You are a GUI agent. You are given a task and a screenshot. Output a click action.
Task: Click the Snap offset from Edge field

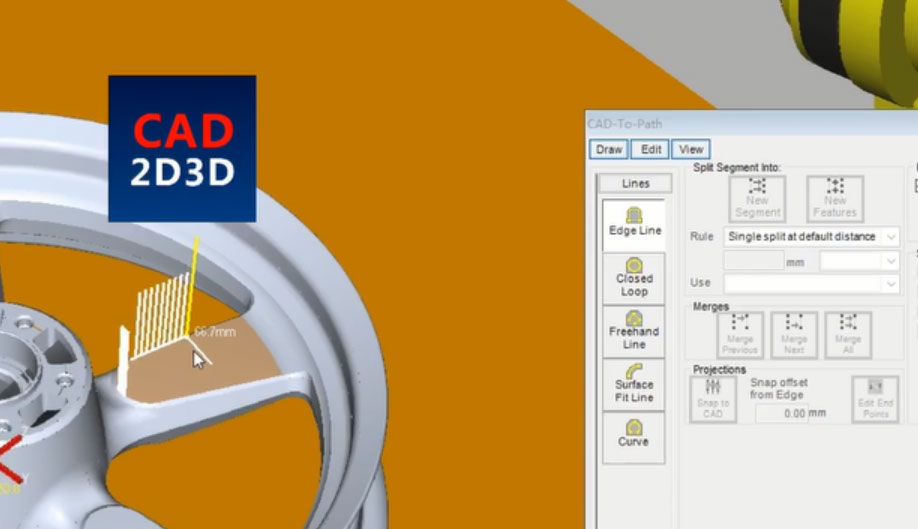click(x=782, y=413)
